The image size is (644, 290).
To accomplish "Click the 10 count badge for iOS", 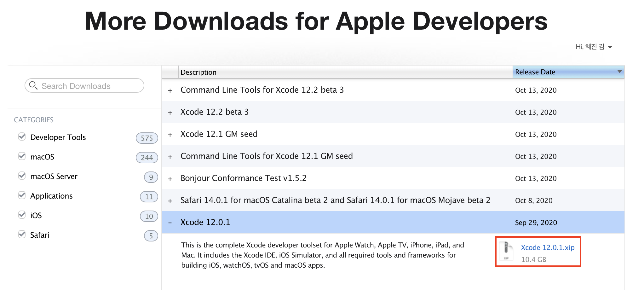I will (149, 216).
